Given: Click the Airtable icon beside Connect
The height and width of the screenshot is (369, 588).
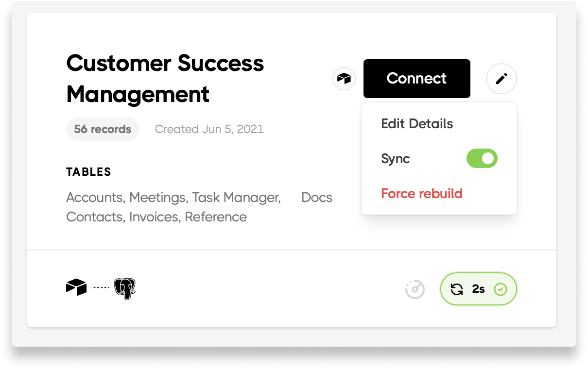Looking at the screenshot, I should (x=344, y=79).
